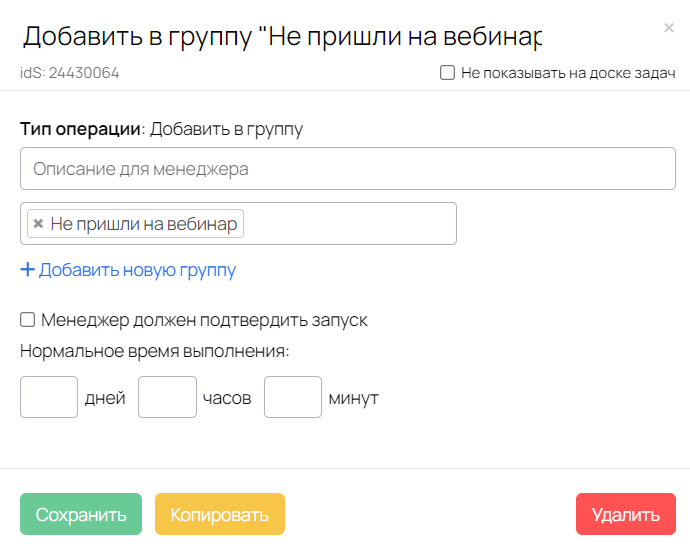Click the 'Нормальное время выполнения' label
Image resolution: width=690 pixels, height=552 pixels.
point(154,351)
